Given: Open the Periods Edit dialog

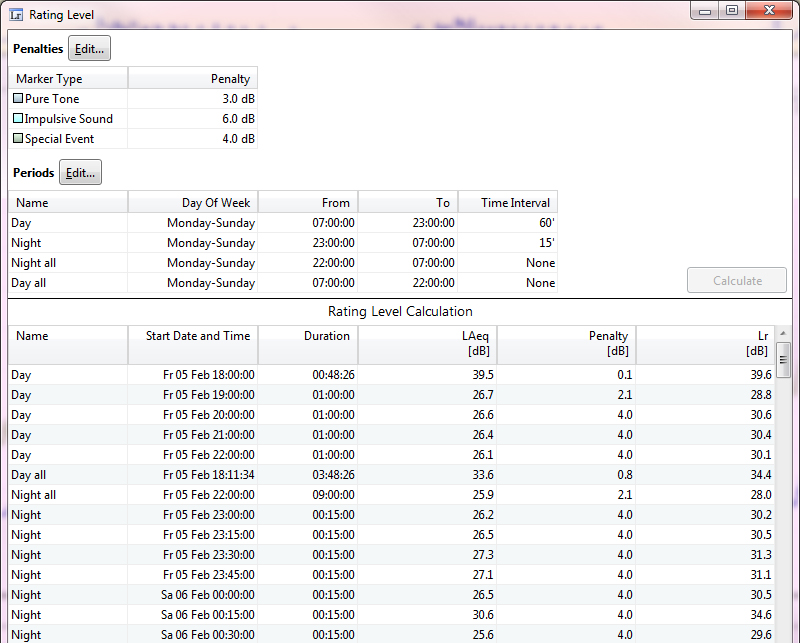Looking at the screenshot, I should coord(80,173).
